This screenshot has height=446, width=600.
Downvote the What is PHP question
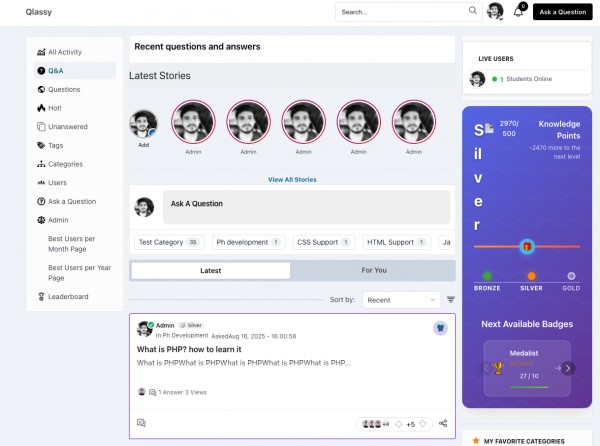[423, 424]
